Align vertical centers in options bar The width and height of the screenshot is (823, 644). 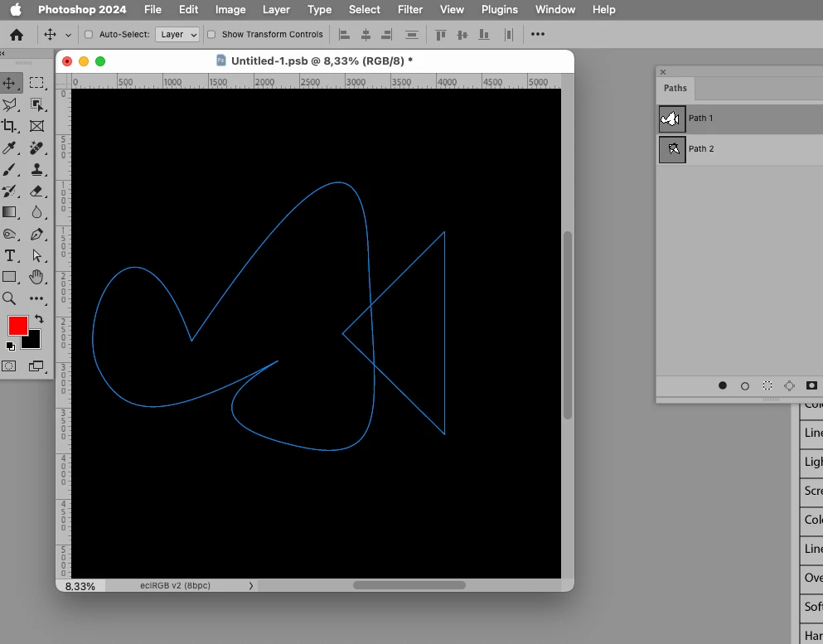pyautogui.click(x=462, y=35)
